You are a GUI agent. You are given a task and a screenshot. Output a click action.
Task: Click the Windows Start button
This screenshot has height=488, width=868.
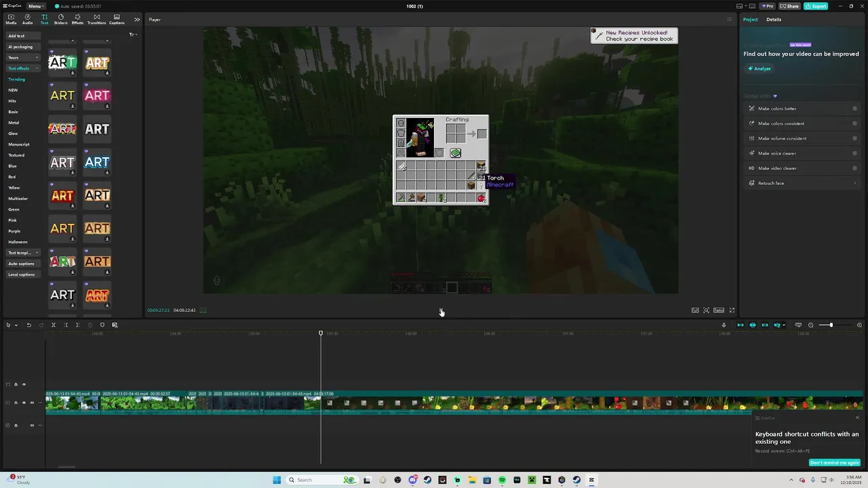(x=277, y=480)
